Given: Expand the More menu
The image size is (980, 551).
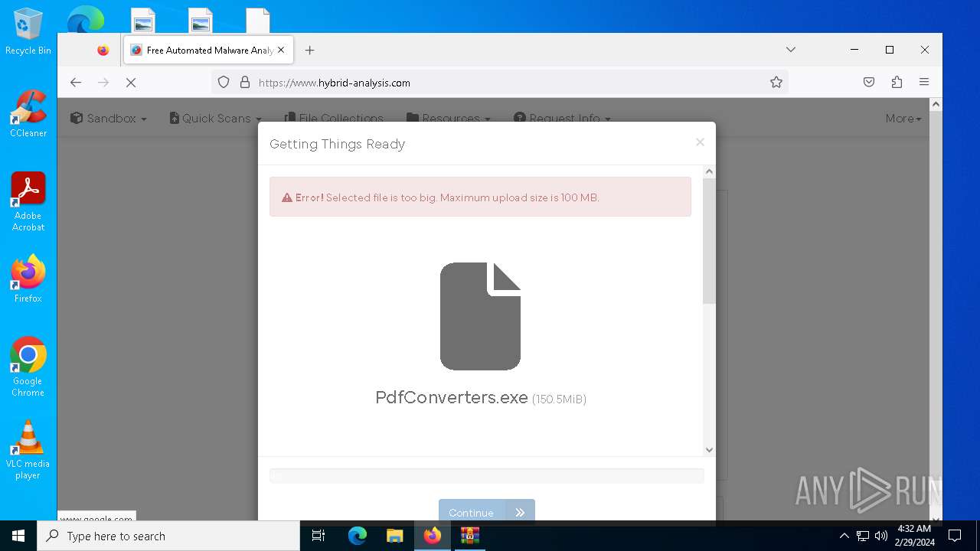Looking at the screenshot, I should pos(903,119).
